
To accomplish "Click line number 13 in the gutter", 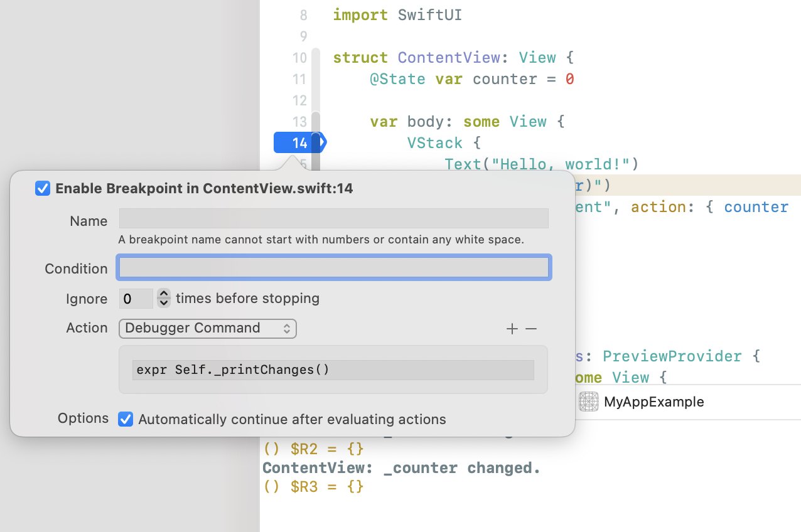I will (x=299, y=122).
